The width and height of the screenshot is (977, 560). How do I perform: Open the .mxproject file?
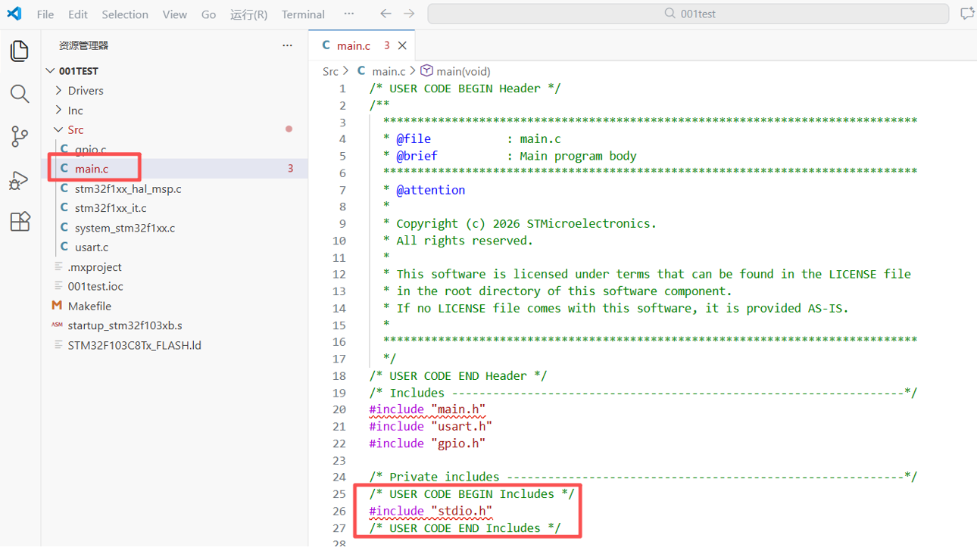tap(175, 267)
